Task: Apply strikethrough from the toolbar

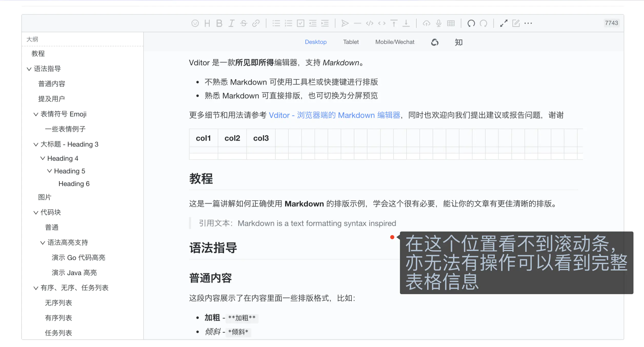Action: (x=244, y=23)
